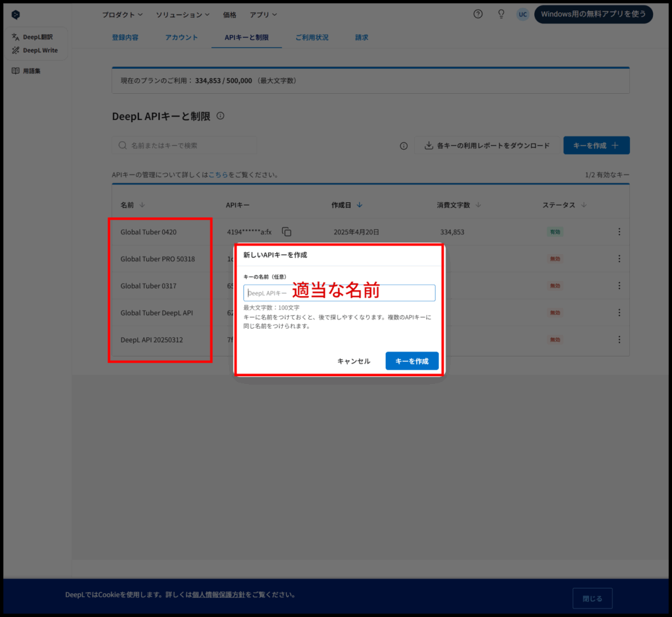Click キャンセル in the dialog

(x=354, y=361)
